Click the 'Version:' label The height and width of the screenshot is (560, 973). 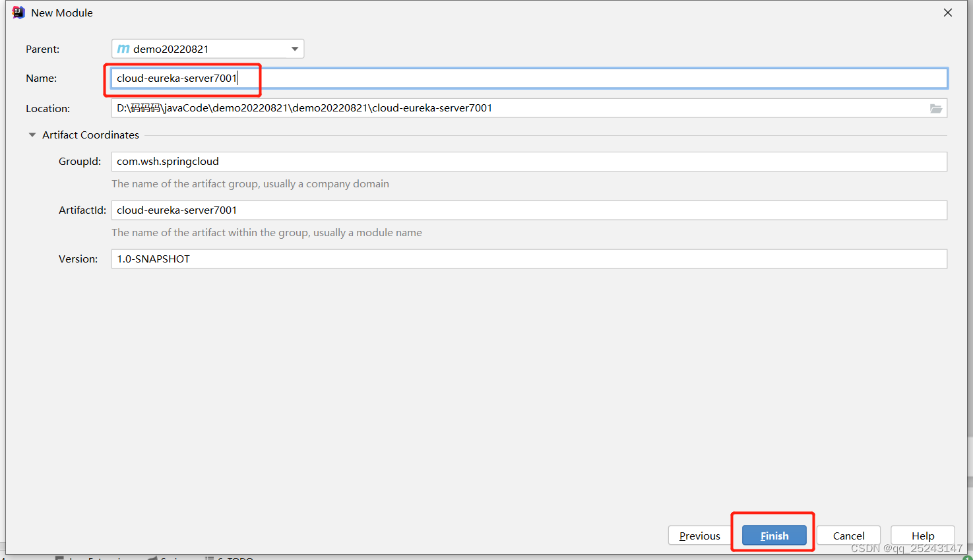(78, 259)
